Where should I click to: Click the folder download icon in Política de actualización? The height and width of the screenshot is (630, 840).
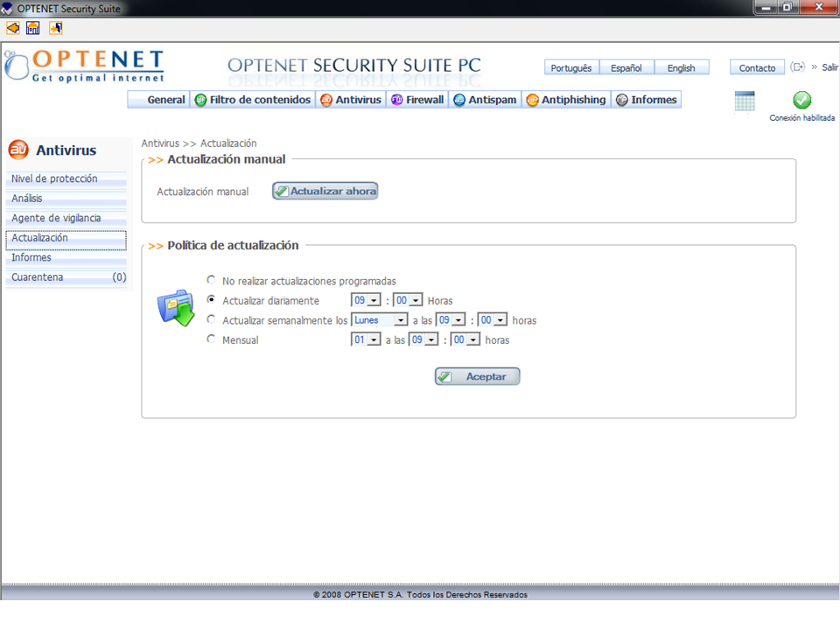(x=175, y=308)
